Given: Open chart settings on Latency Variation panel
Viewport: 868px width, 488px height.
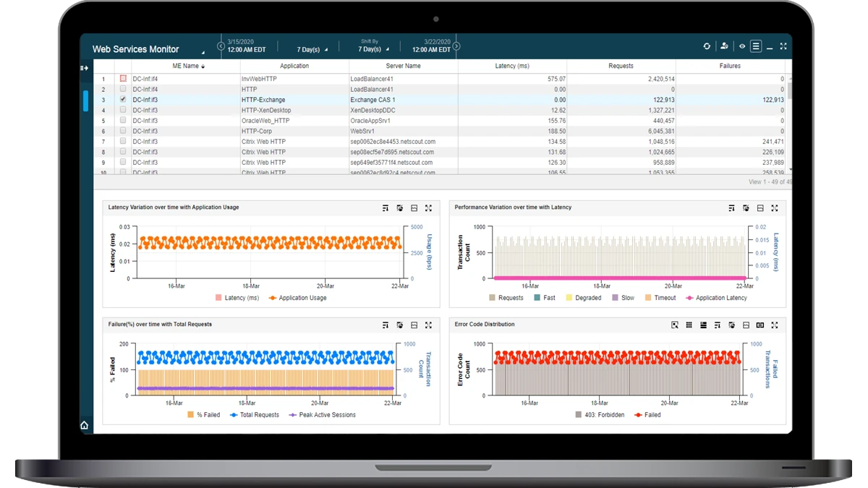Looking at the screenshot, I should click(400, 208).
